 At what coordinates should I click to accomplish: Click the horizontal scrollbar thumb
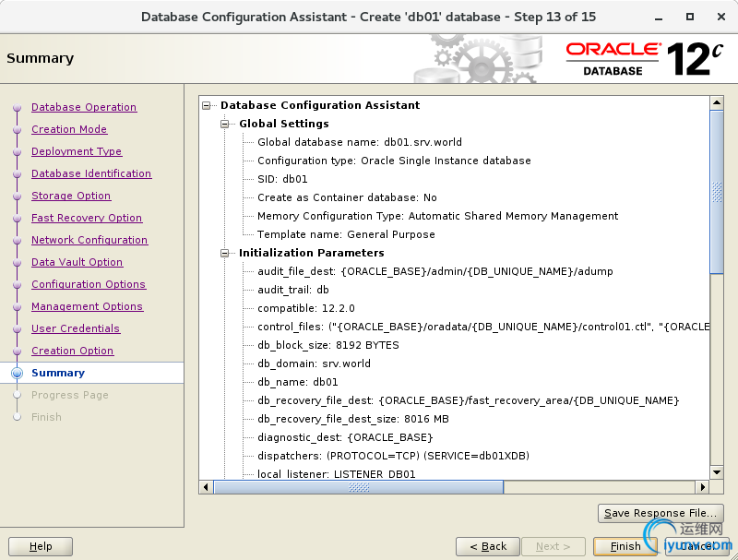359,487
